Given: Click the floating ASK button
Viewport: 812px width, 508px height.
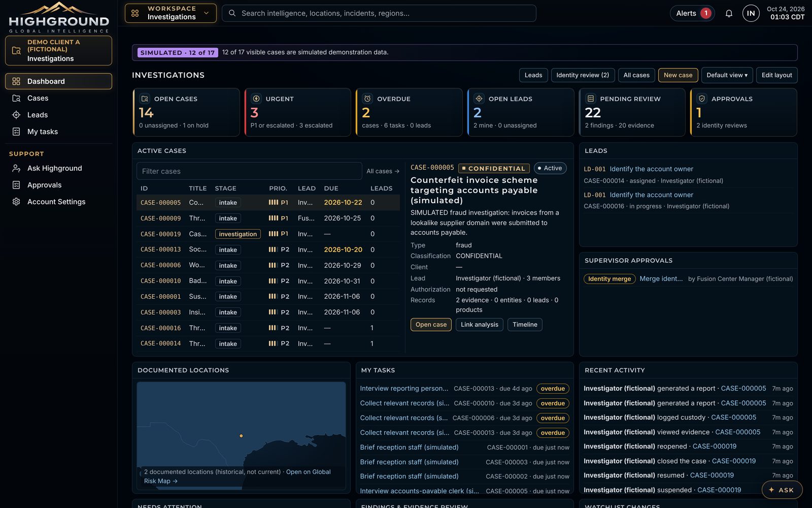Looking at the screenshot, I should coord(782,490).
